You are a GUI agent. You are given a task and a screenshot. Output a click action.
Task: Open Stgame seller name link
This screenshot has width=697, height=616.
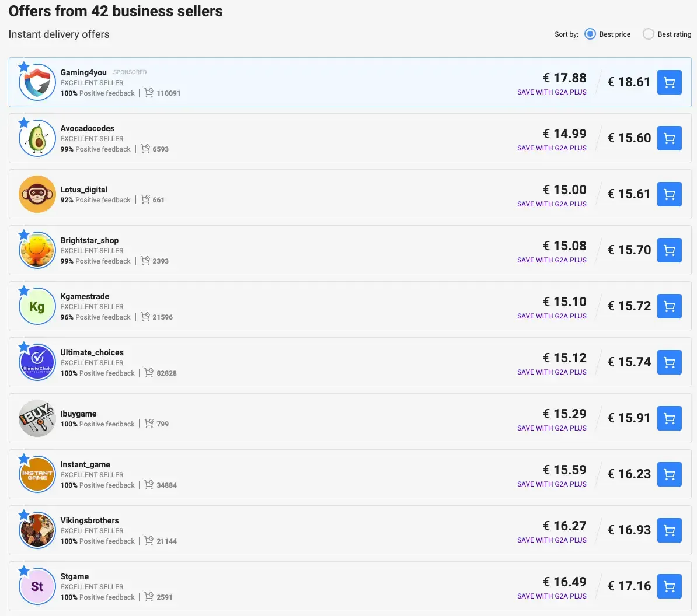75,576
